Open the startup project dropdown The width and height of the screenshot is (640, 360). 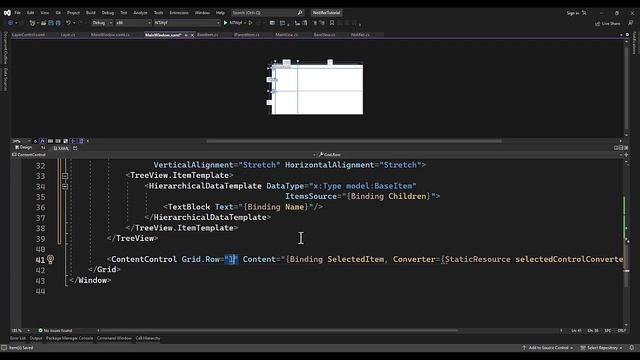[x=187, y=23]
